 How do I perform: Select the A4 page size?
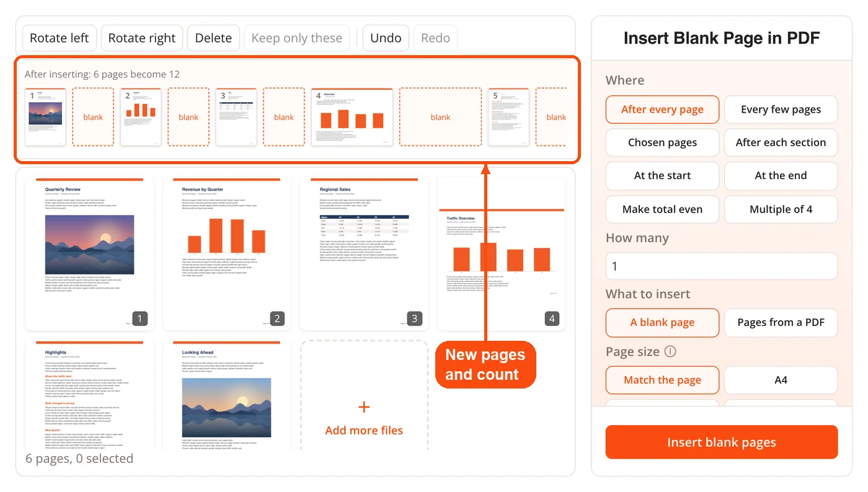781,380
